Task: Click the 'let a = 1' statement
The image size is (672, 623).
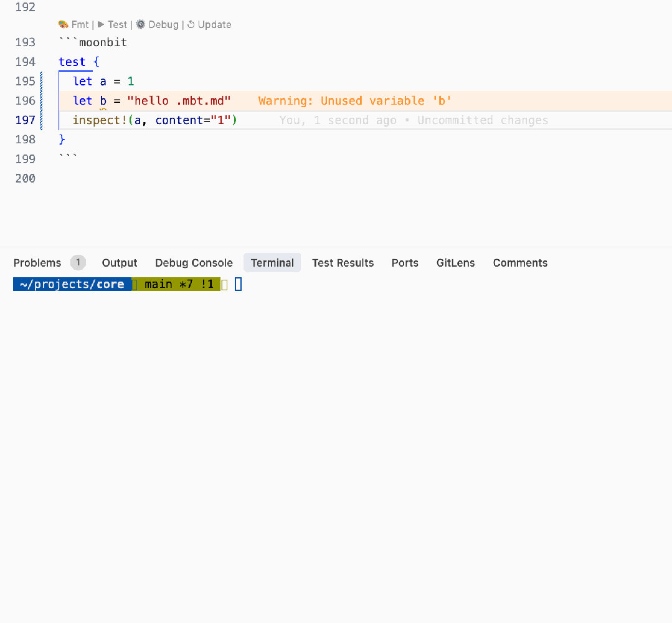Action: pyautogui.click(x=103, y=82)
